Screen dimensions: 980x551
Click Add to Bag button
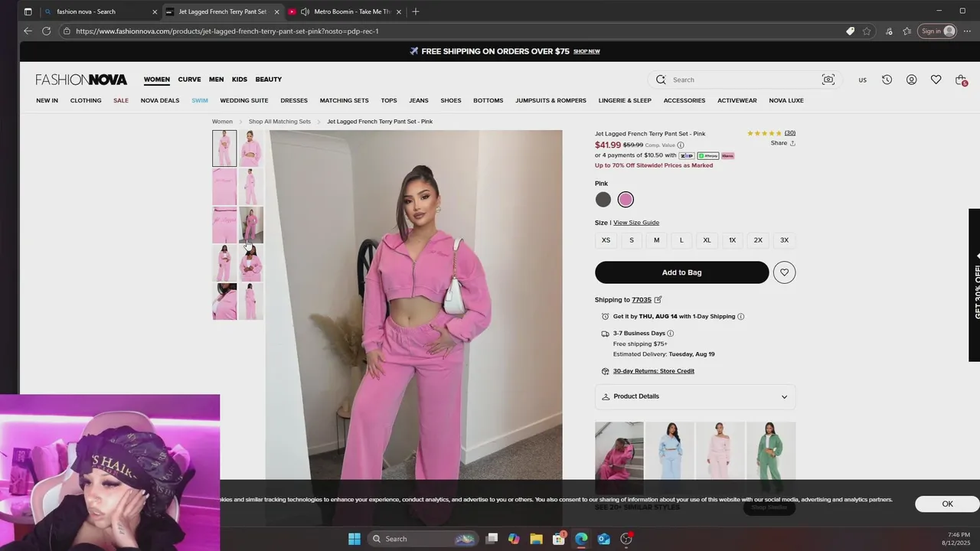[681, 272]
